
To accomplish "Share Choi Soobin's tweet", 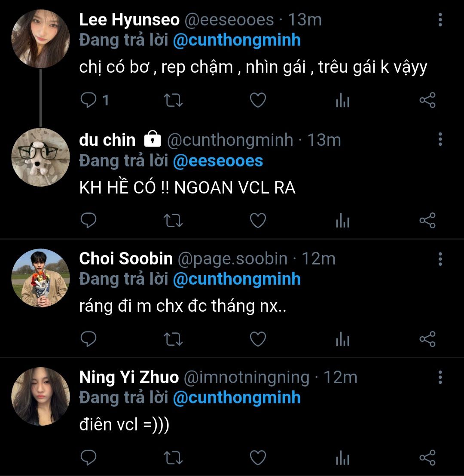I will coord(427,339).
